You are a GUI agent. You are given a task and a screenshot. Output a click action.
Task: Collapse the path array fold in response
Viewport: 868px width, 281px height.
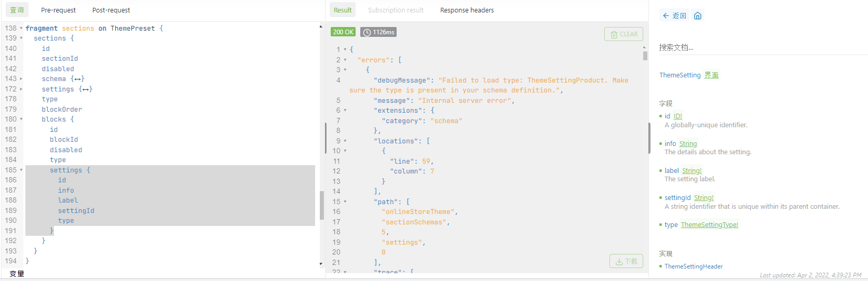pos(345,202)
